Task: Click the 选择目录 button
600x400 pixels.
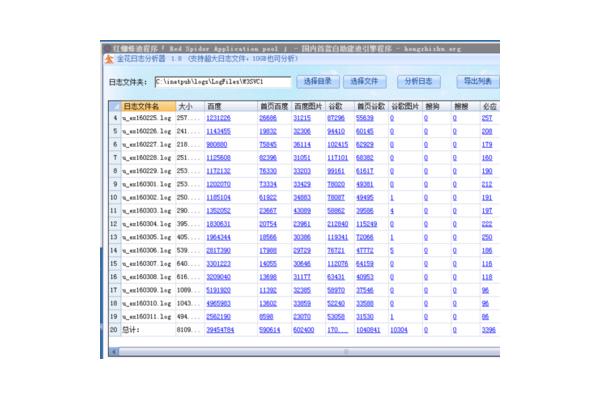Action: click(x=316, y=81)
